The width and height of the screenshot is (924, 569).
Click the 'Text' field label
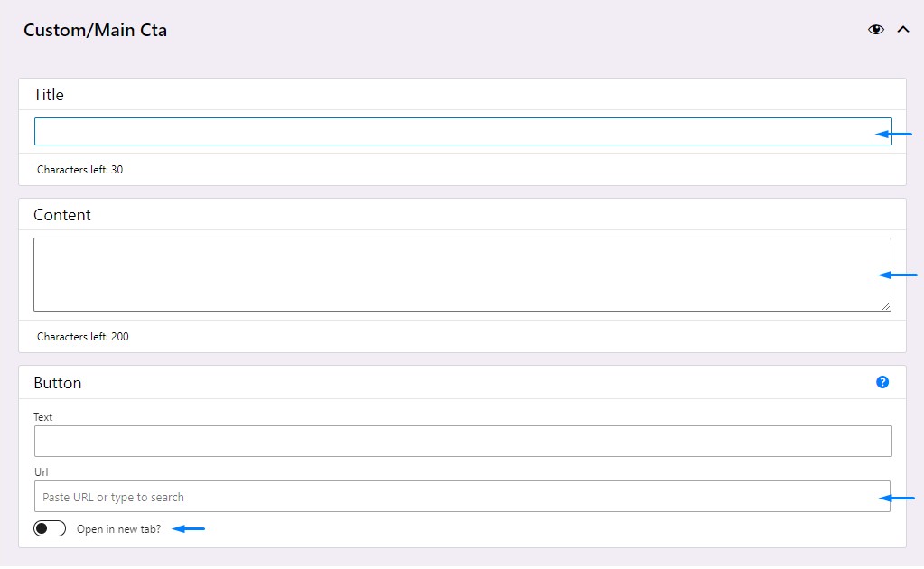point(43,417)
